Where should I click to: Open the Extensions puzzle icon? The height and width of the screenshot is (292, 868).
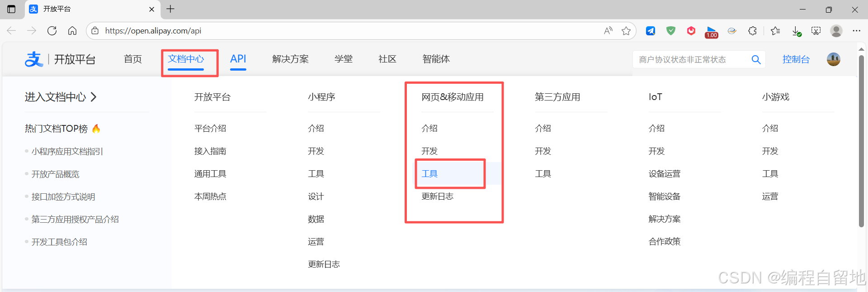tap(752, 31)
